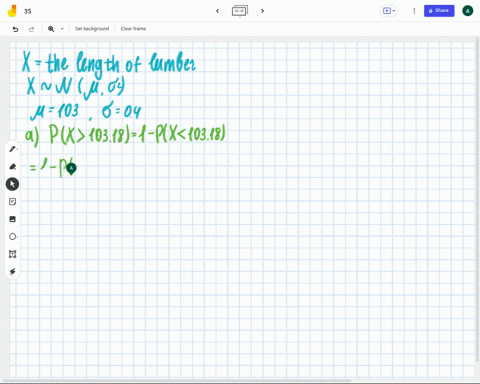Click Set background
Screen dimensions: 480x384
[92, 29]
